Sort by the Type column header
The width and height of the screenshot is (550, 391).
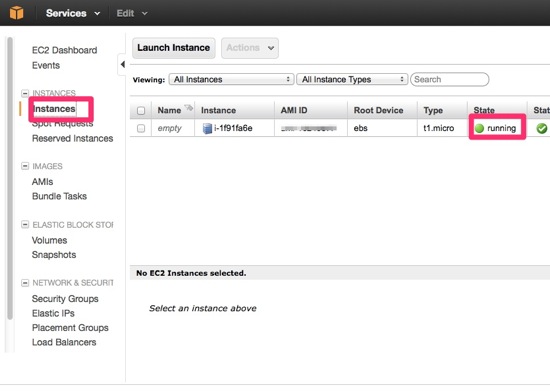tap(433, 111)
